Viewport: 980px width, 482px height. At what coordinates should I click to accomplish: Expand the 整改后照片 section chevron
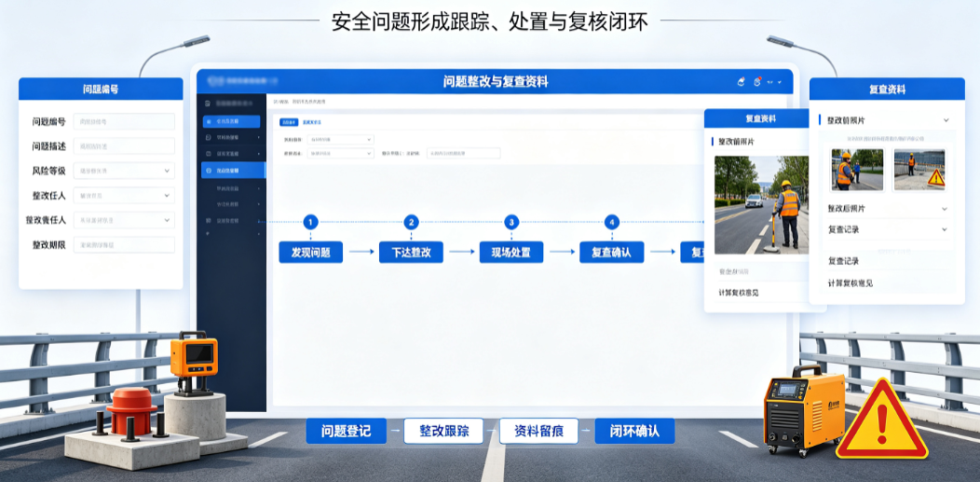pyautogui.click(x=945, y=209)
